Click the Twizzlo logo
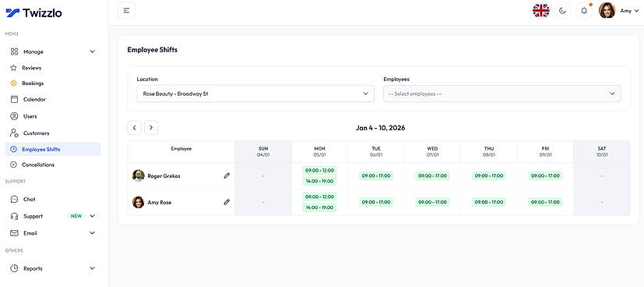Screen dimensions: 644x287 coord(33,12)
